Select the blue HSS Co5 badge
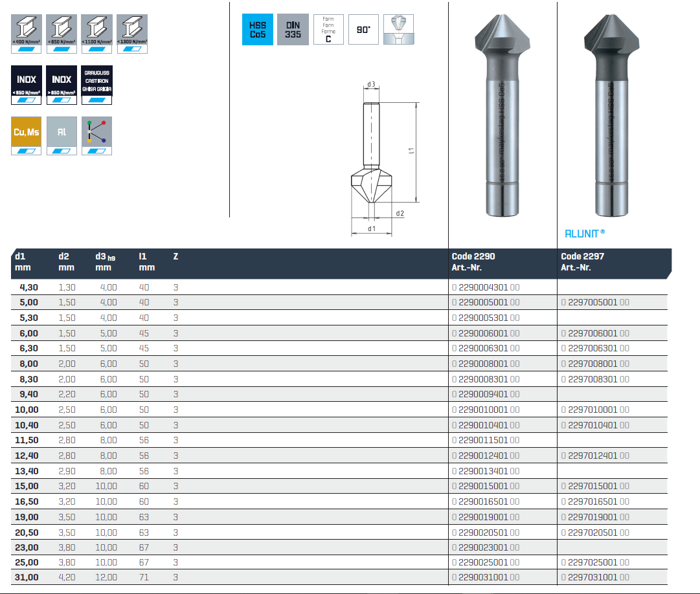Viewport: 700px width, 594px height. click(258, 30)
